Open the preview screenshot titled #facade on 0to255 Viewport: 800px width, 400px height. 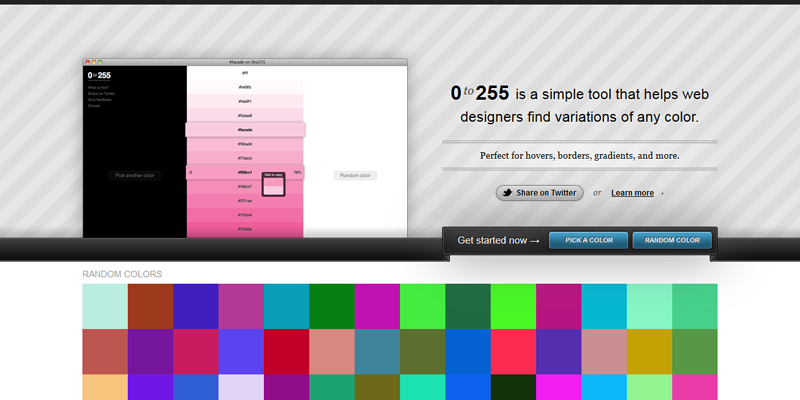(245, 148)
